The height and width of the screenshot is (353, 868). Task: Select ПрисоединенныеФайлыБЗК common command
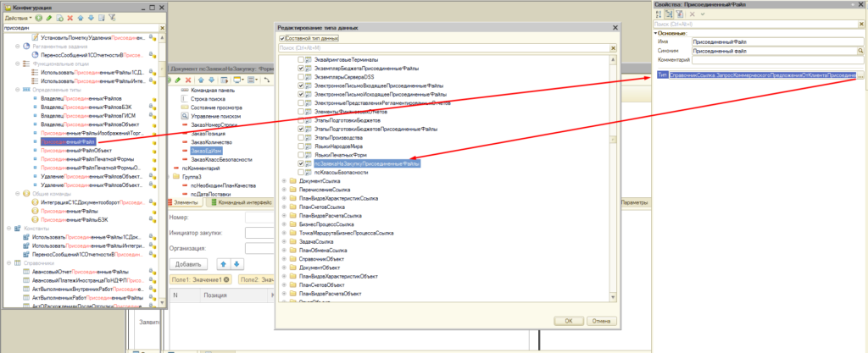click(x=75, y=220)
